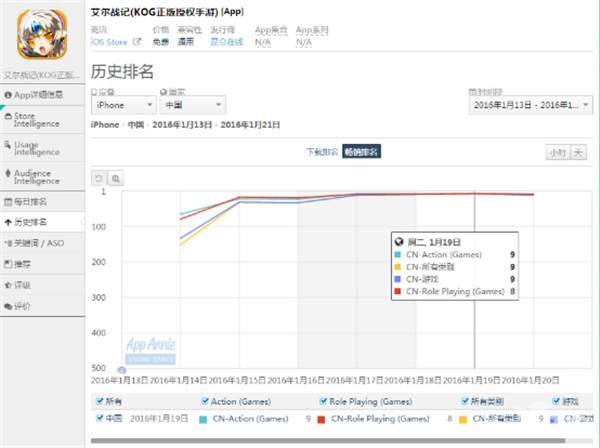Click the key icon beside 关键词 / ASO
The height and width of the screenshot is (448, 600).
8,243
